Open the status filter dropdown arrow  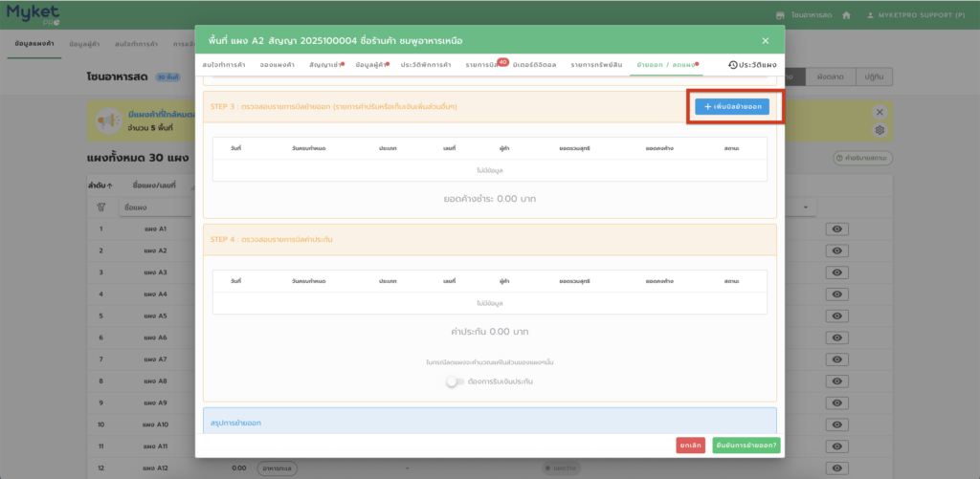pos(807,207)
